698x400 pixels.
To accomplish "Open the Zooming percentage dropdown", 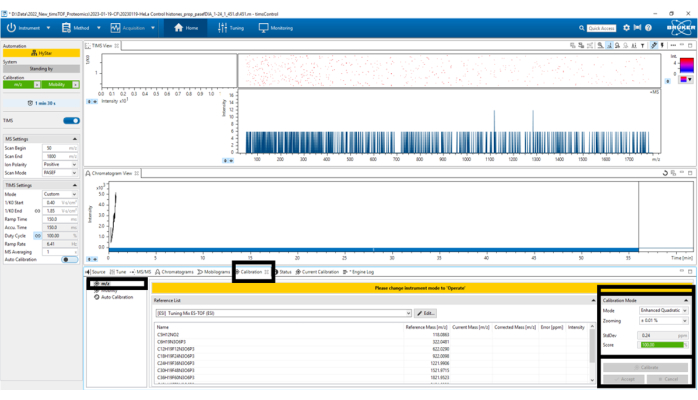I will coord(663,320).
